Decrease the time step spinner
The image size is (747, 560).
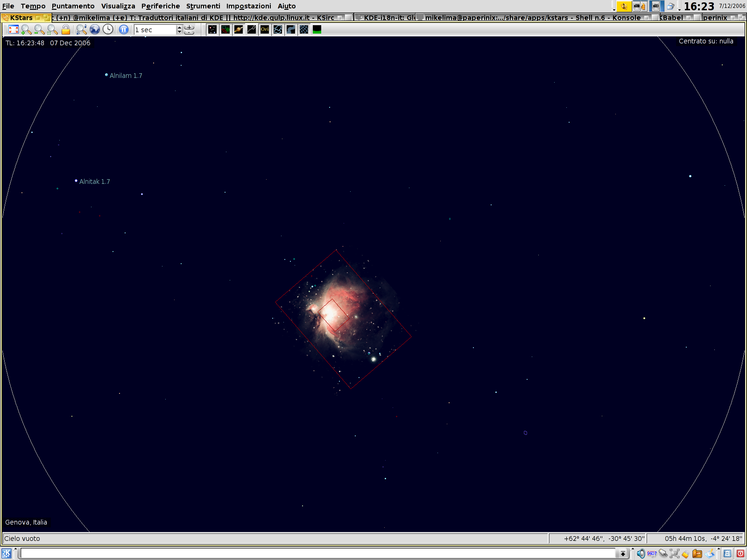[x=179, y=32]
